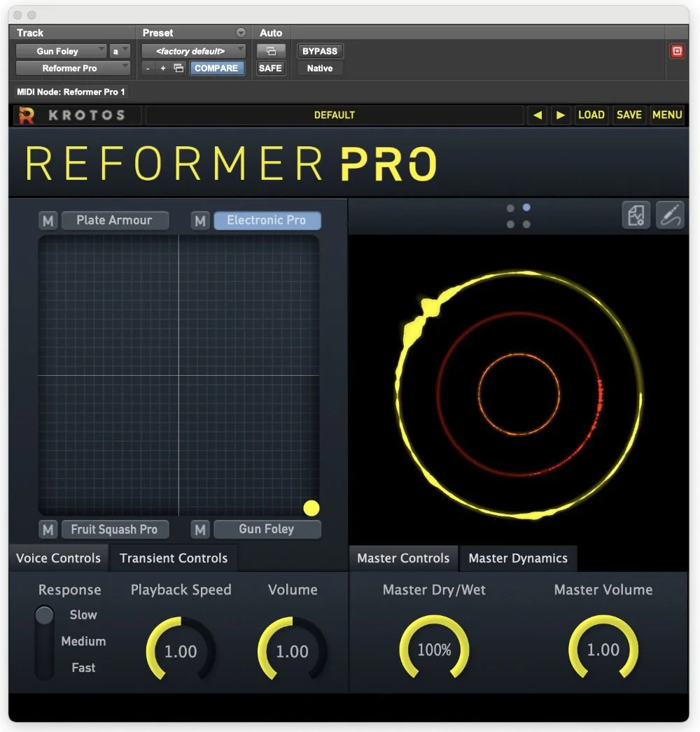The width and height of the screenshot is (700, 732).
Task: Select the bottom-left voice dot
Action: click(x=510, y=225)
